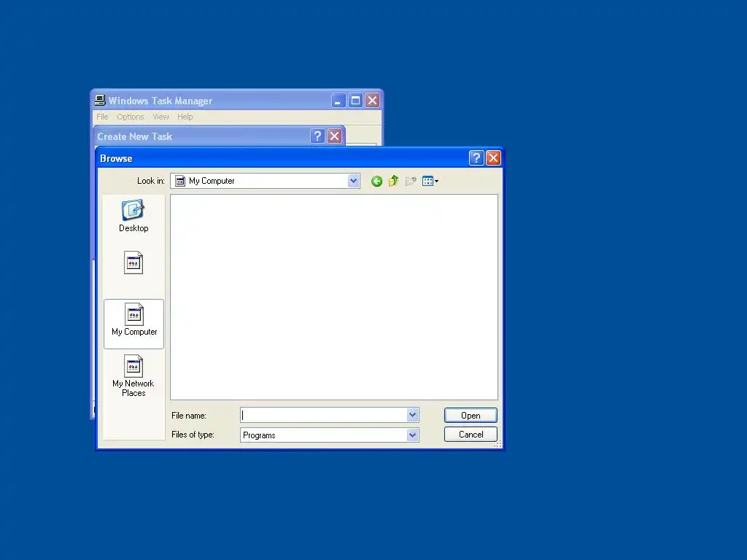Go up one folder level

pos(393,181)
